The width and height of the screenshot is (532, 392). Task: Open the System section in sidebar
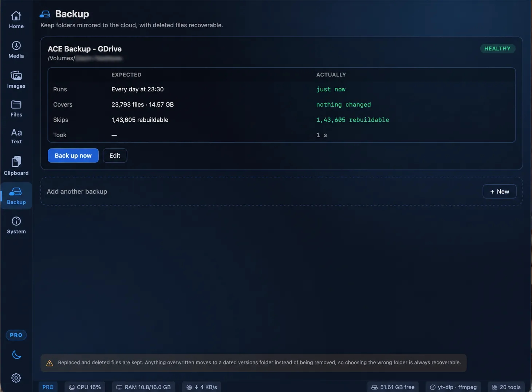click(x=16, y=225)
